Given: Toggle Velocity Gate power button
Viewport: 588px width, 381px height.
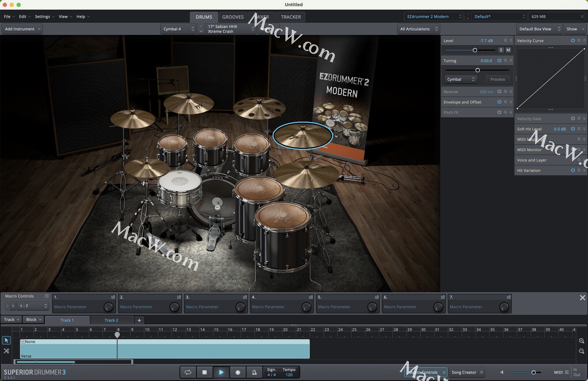Looking at the screenshot, I should click(x=573, y=118).
